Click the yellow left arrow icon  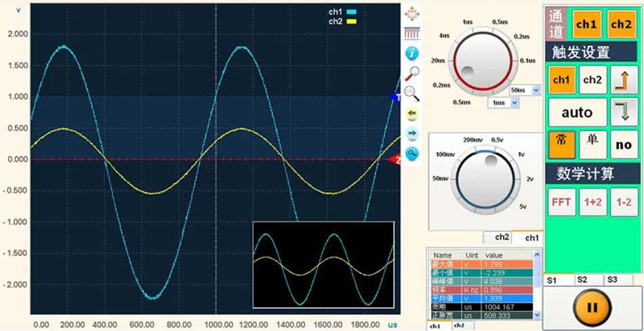[412, 113]
